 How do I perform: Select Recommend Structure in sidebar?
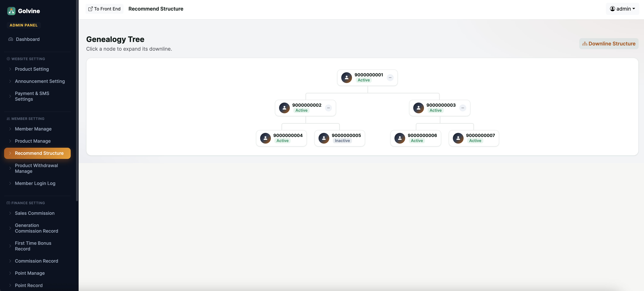(x=37, y=153)
